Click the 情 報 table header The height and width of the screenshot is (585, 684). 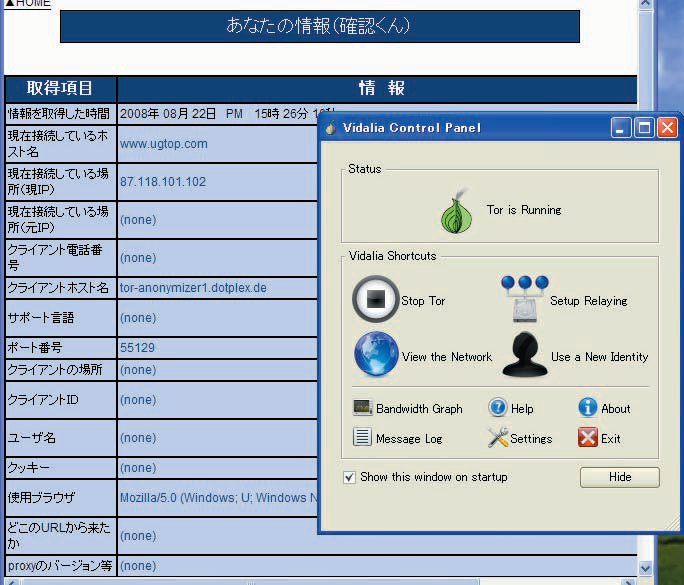[378, 89]
